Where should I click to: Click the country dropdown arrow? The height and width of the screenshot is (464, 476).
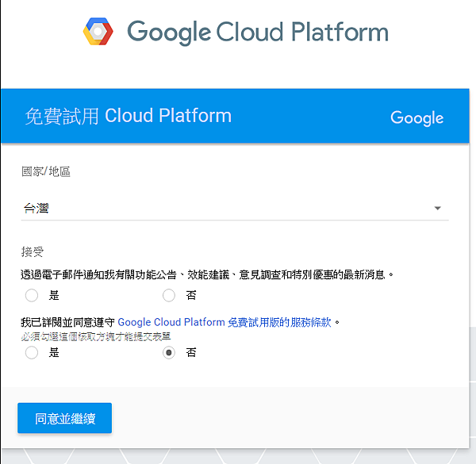tap(437, 209)
